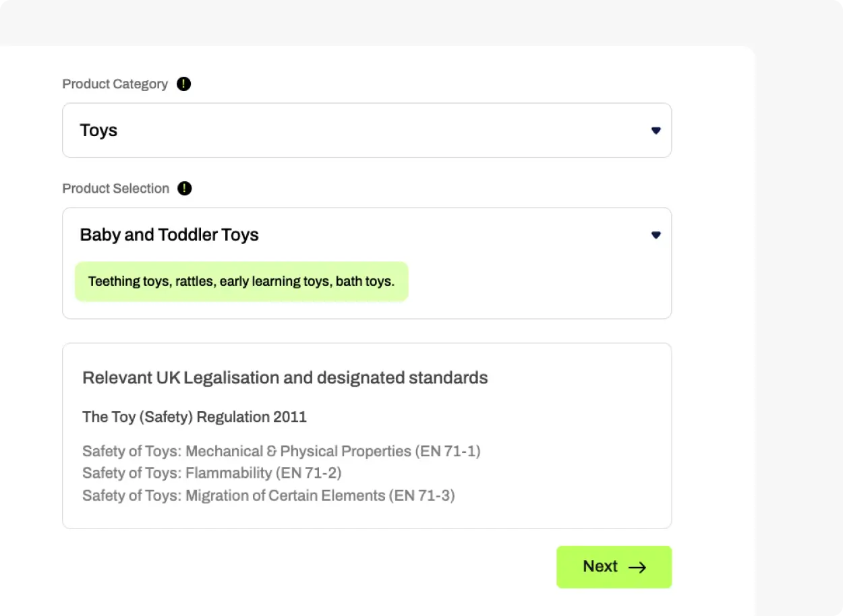Expand the Baby and Toddler Toys caret
Viewport: 843px width, 616px height.
656,235
